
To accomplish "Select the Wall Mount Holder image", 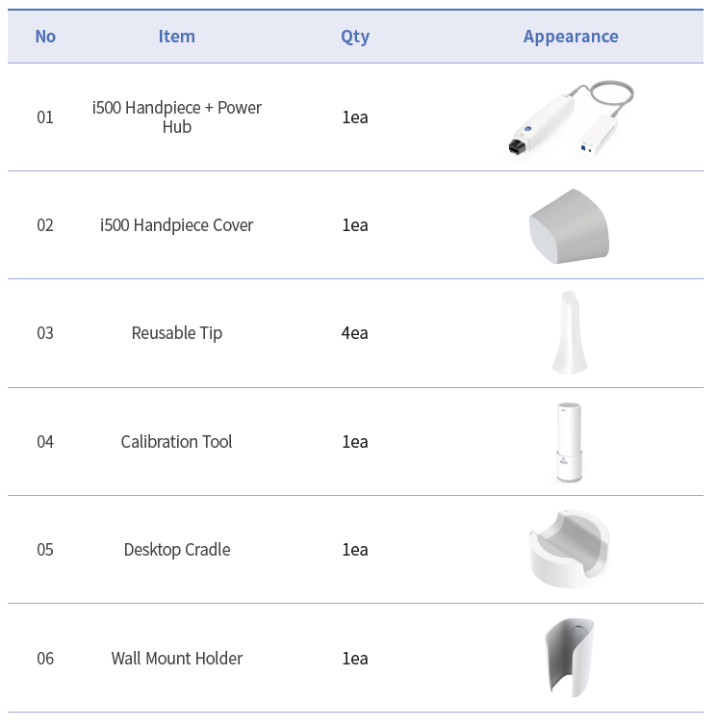I will 570,658.
